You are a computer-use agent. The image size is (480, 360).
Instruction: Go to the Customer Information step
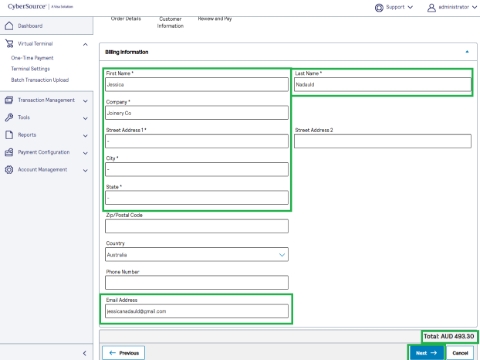click(170, 22)
